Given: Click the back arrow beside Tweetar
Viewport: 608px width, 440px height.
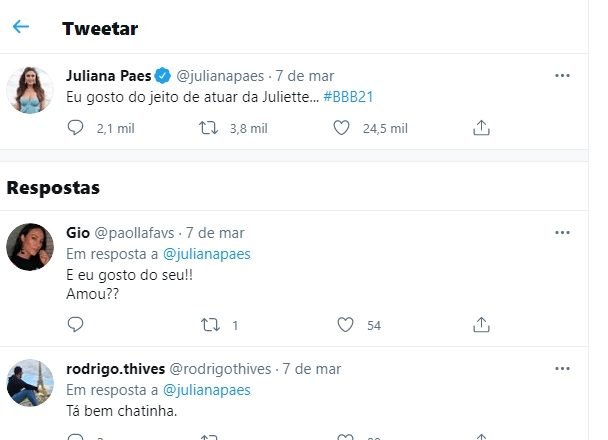Looking at the screenshot, I should click(21, 27).
